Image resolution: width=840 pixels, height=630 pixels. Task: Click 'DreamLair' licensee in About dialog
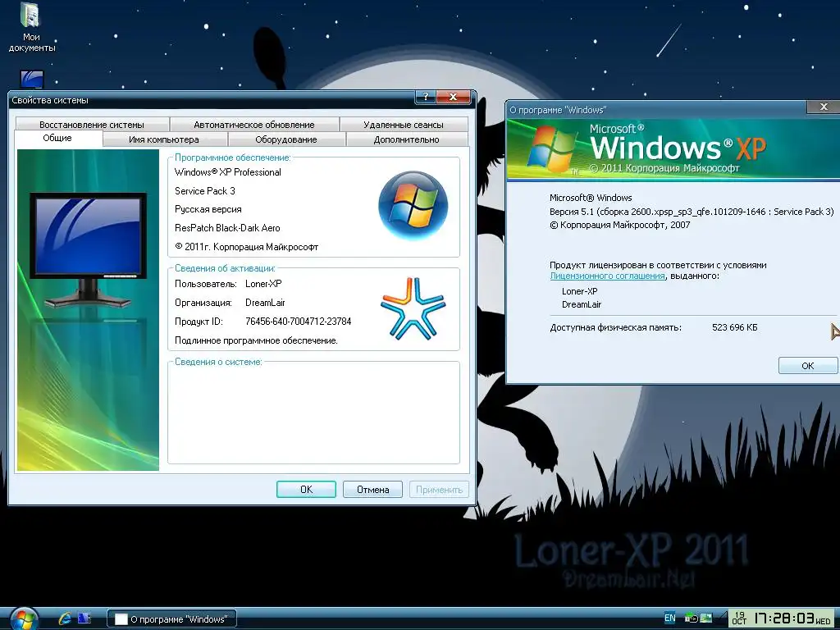(x=582, y=304)
